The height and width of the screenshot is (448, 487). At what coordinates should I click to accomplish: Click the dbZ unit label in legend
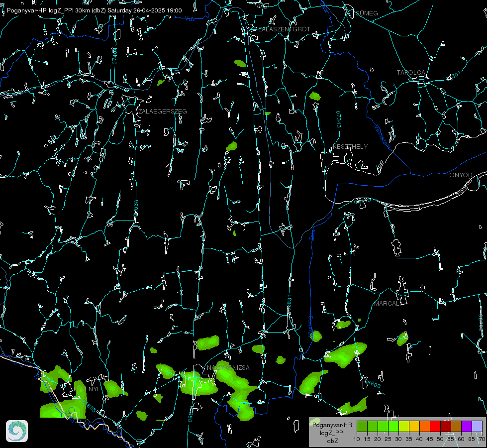pos(332,441)
